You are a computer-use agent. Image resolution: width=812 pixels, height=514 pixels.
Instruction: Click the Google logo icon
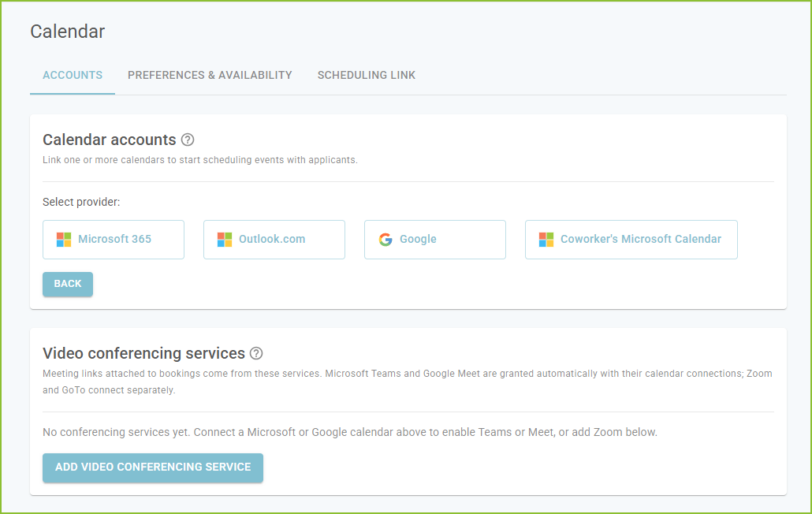pyautogui.click(x=386, y=239)
